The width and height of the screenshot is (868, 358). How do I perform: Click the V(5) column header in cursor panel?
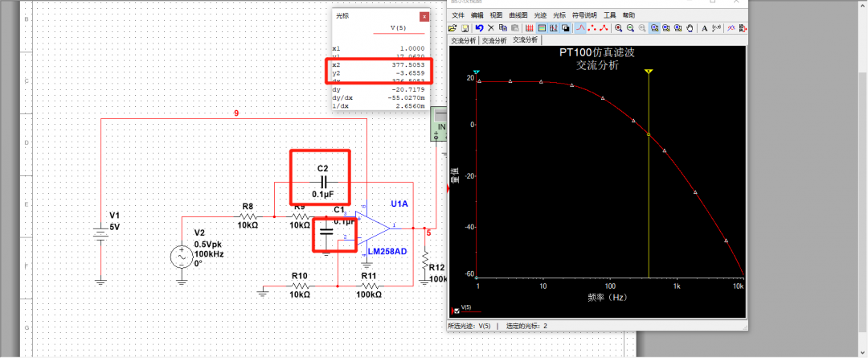(399, 28)
